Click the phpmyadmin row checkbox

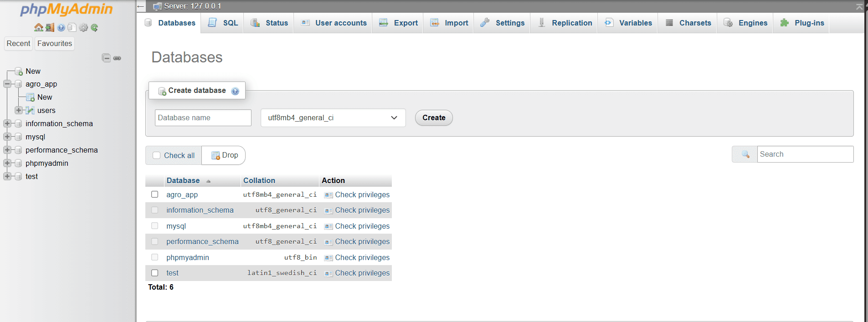coord(155,257)
